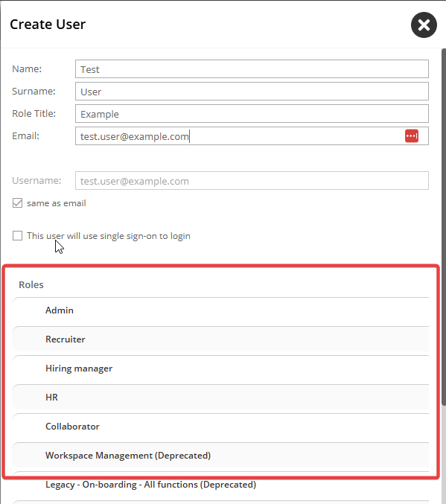This screenshot has width=446, height=504.
Task: Uncheck the same as email checkbox
Action: click(17, 202)
